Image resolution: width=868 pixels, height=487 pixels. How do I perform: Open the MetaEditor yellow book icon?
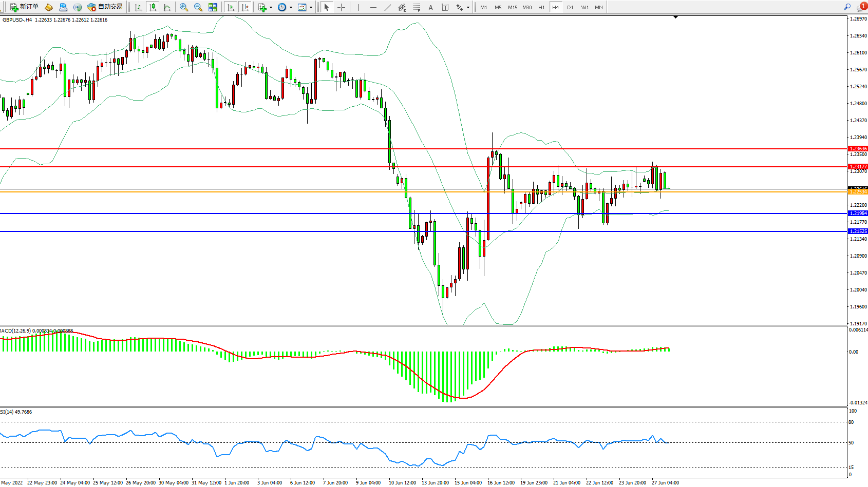coord(49,7)
